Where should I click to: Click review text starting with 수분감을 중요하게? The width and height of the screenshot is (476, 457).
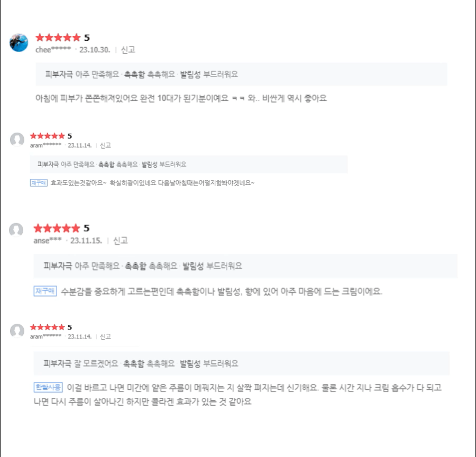221,291
